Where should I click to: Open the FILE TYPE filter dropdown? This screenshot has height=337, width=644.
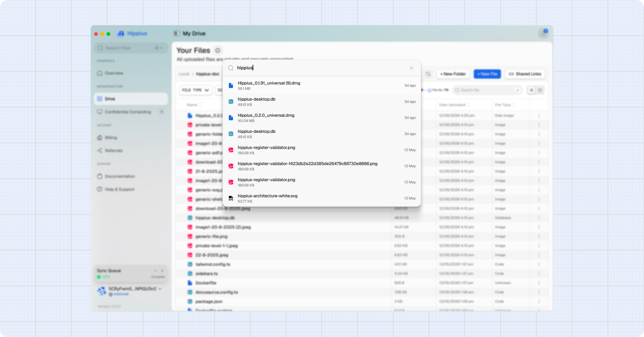195,90
